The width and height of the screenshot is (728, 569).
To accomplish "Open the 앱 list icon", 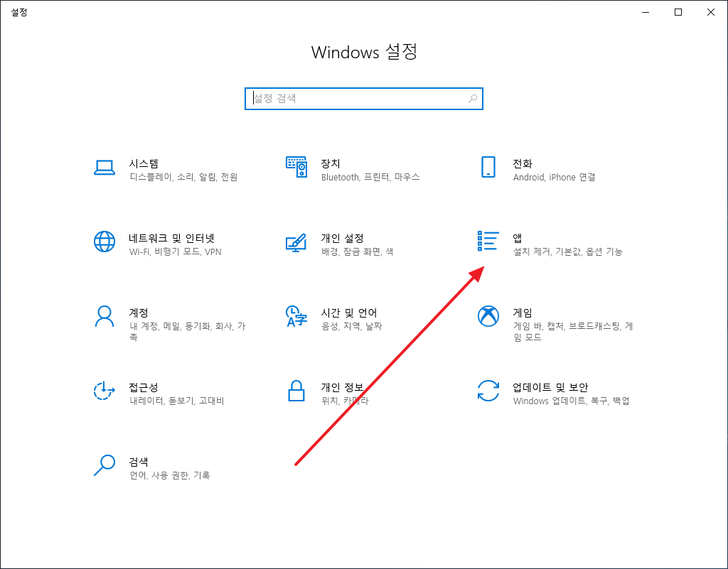I will pyautogui.click(x=488, y=241).
